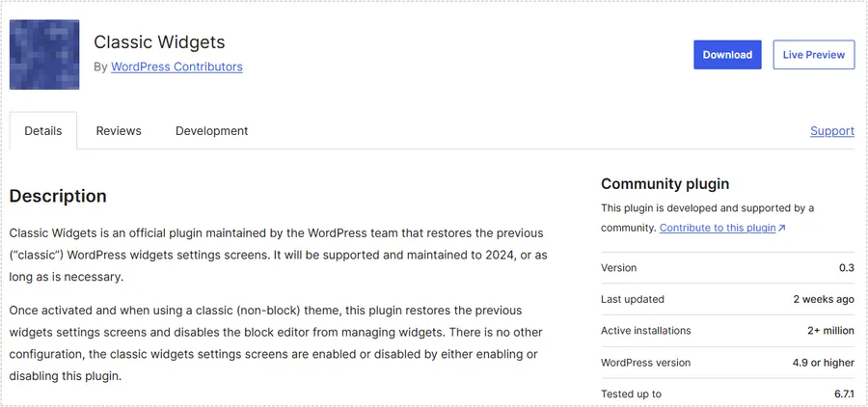Screen dimensions: 868x407
Task: Click the paragraph starting with Once activated
Action: (x=273, y=342)
